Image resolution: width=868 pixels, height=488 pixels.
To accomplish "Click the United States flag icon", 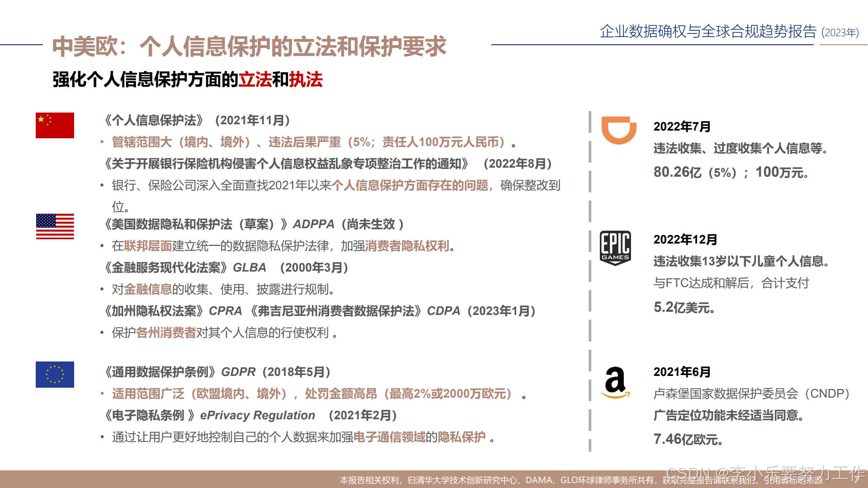I will [x=55, y=226].
